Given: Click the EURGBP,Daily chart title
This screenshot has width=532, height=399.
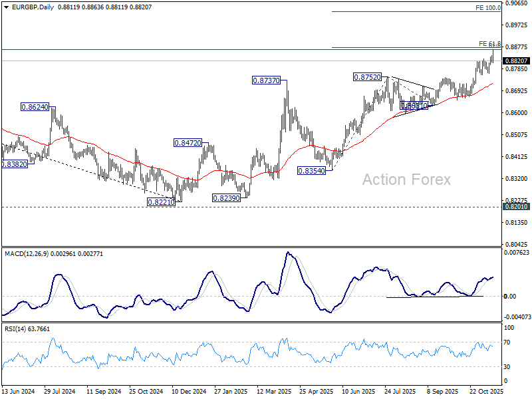Looking at the screenshot, I should [x=33, y=7].
